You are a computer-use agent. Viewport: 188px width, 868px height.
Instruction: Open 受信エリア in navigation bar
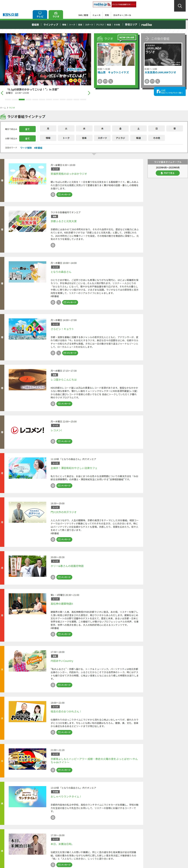coord(131,25)
